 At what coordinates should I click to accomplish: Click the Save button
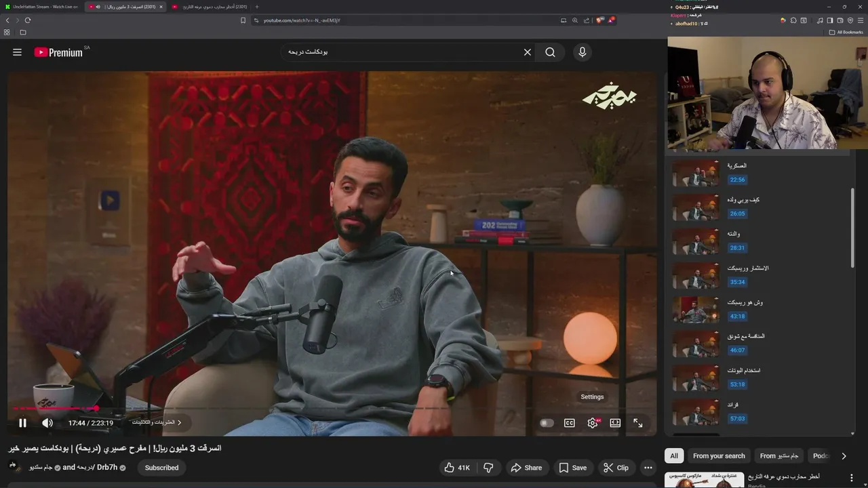tap(572, 468)
